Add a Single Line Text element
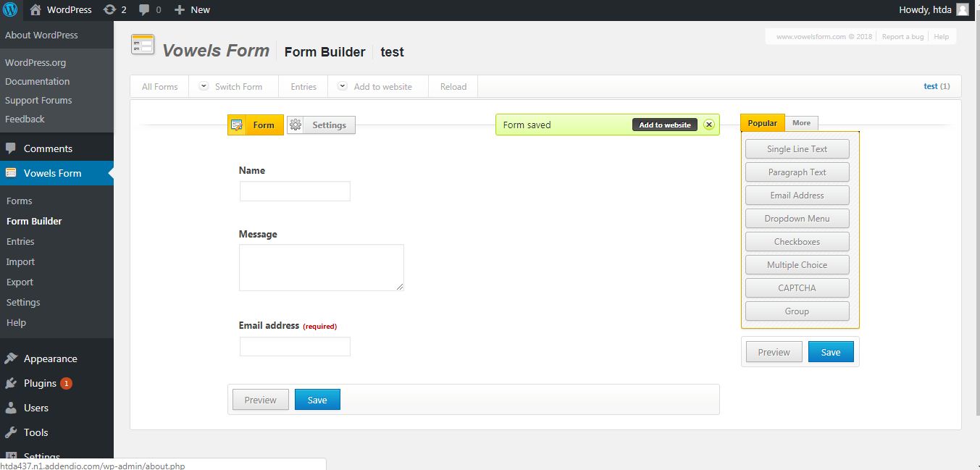The image size is (980, 470). click(797, 149)
